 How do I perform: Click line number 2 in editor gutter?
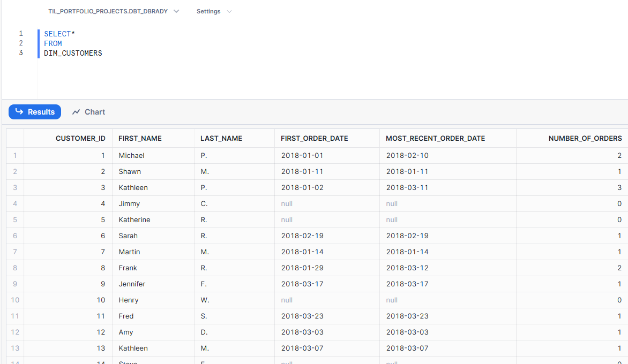tap(21, 43)
